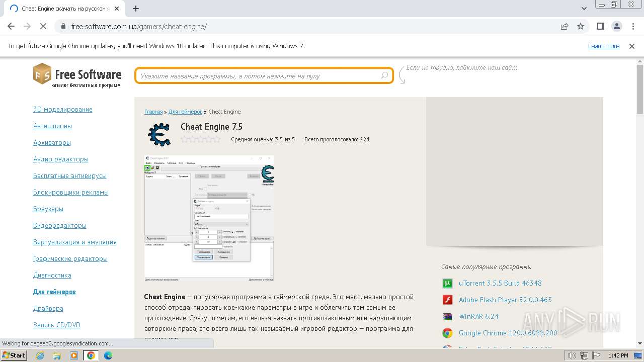Bookmark this page with the star icon
The height and width of the screenshot is (362, 644).
point(581,26)
